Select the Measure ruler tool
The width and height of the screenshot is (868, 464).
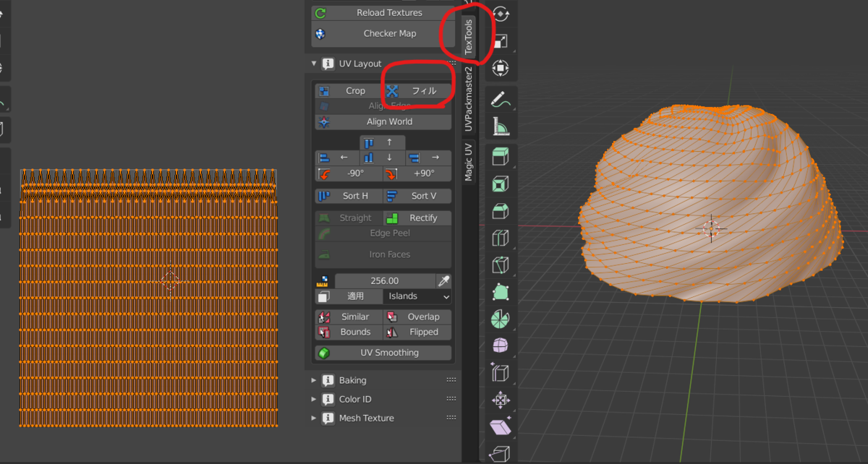point(501,127)
